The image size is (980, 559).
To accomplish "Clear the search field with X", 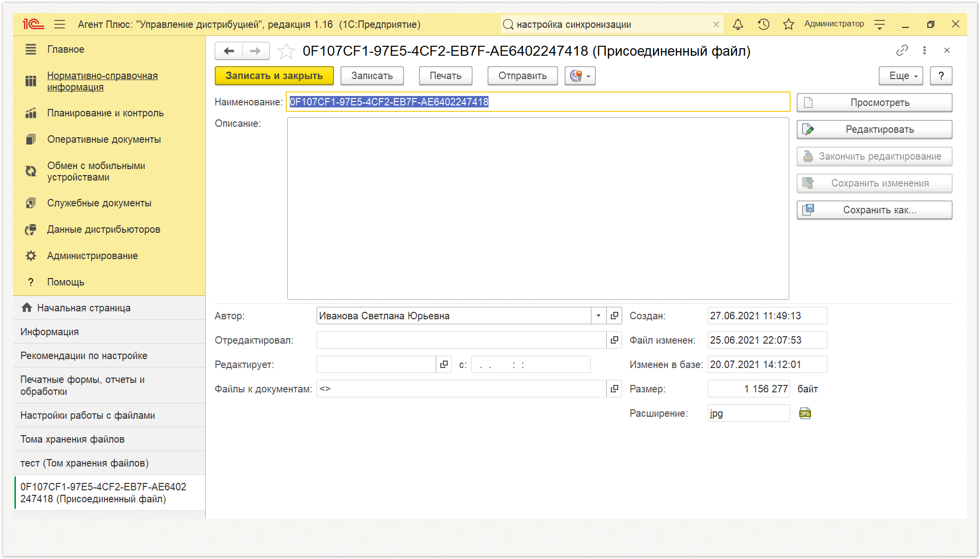I will pos(716,24).
